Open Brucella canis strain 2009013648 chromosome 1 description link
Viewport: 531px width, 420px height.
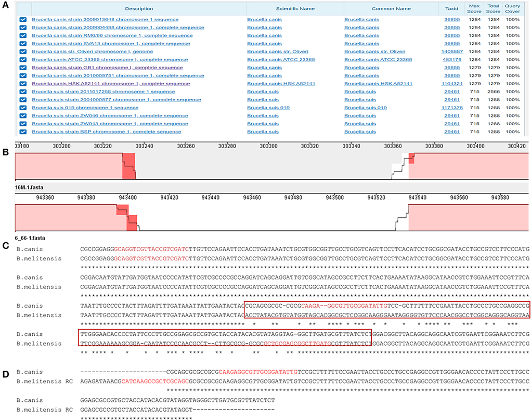coord(105,20)
